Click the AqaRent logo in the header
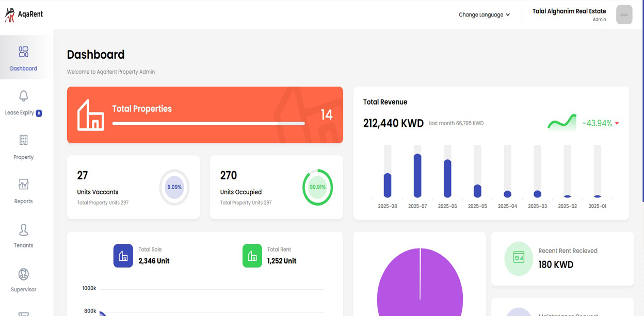 (x=24, y=15)
